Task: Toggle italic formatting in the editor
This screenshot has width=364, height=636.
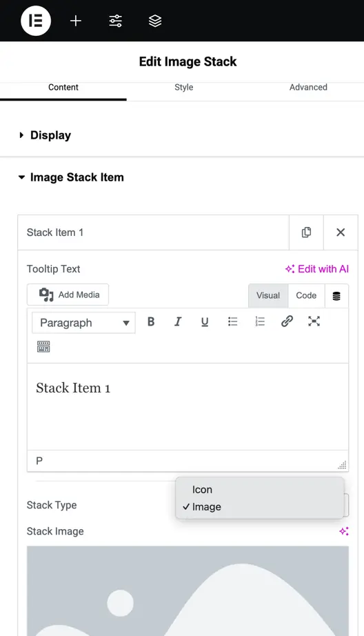Action: tap(178, 321)
